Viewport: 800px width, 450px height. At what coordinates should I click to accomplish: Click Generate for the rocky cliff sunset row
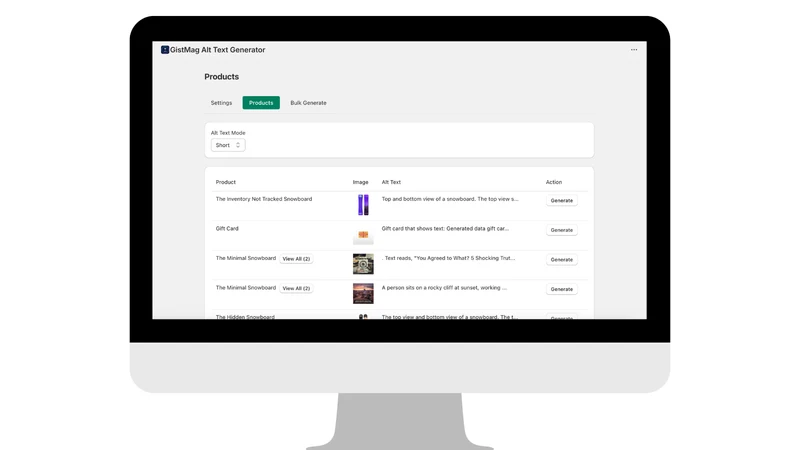coord(562,289)
